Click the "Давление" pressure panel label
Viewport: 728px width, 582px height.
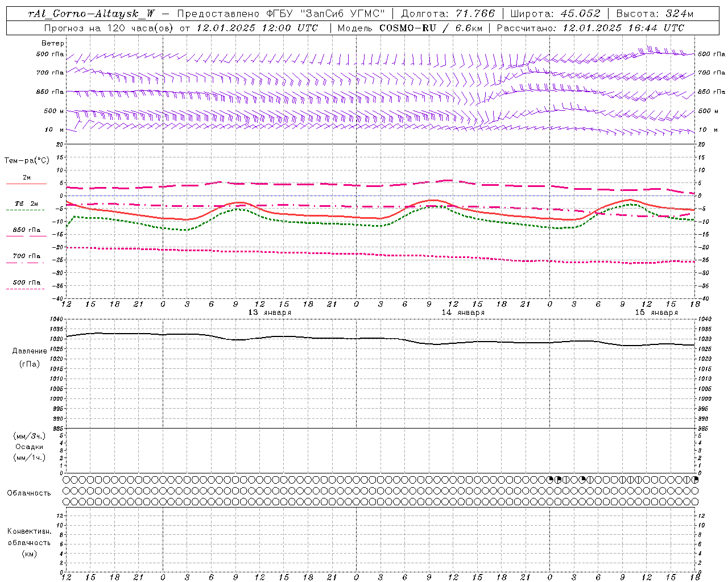[x=30, y=351]
